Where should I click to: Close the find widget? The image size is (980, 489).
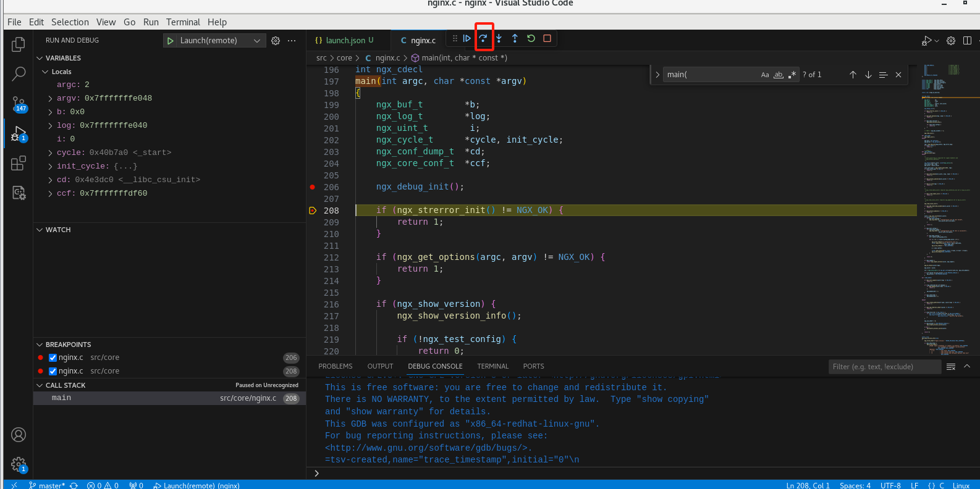898,75
